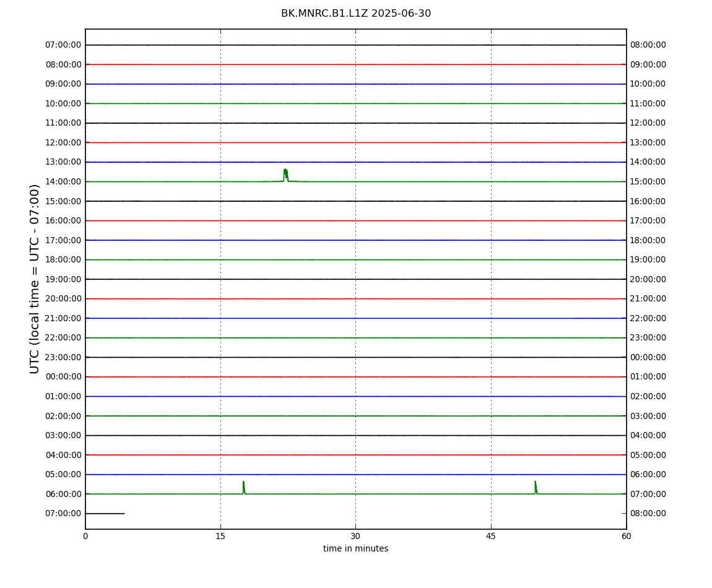
Task: Click the 'UTC (local time = UTC - 07:00)' axis label
Action: (35, 279)
